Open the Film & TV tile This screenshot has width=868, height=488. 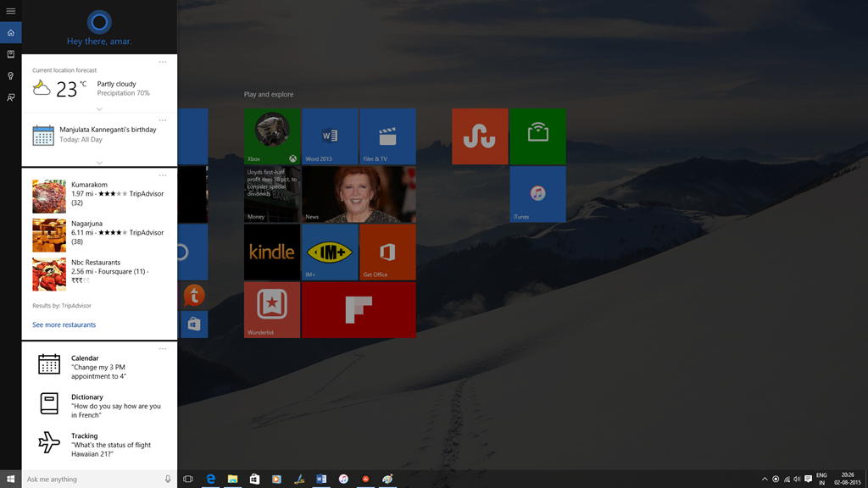(x=387, y=136)
